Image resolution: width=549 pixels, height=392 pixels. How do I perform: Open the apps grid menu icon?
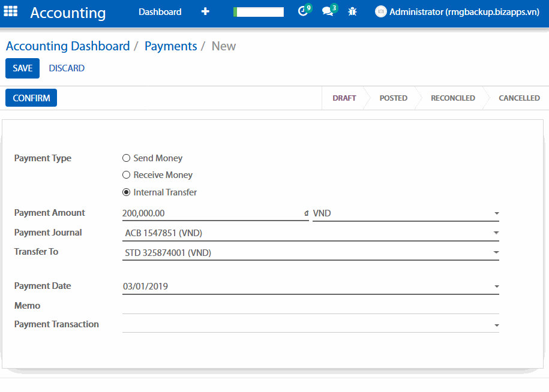[x=11, y=11]
